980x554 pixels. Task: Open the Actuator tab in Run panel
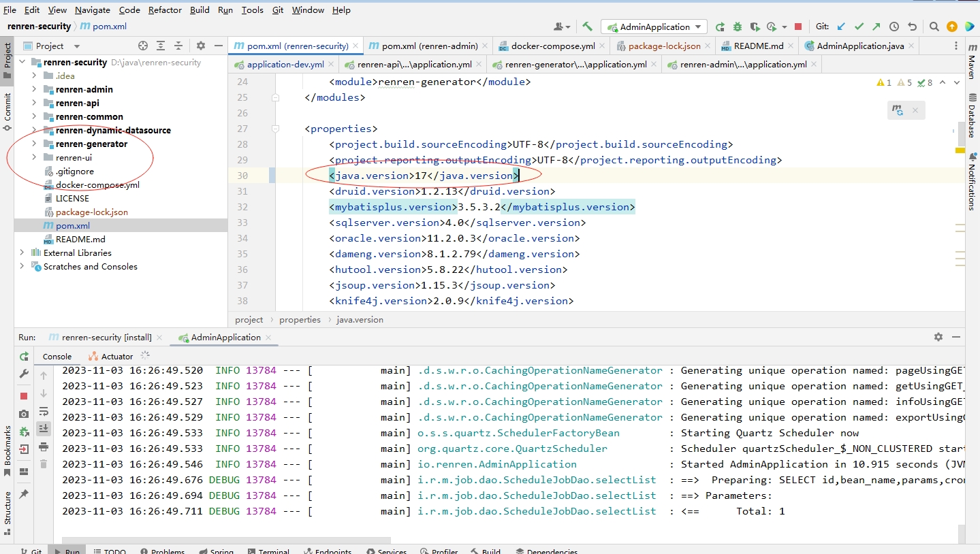116,356
